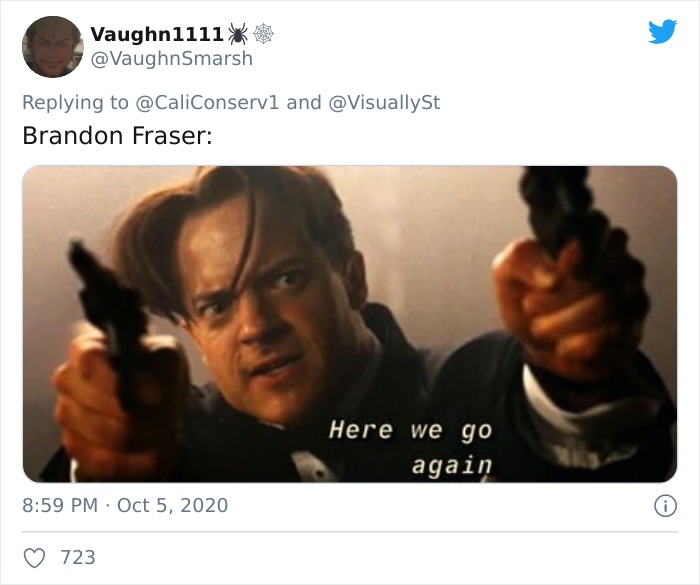Like the tweet with heart icon
This screenshot has width=700, height=585.
[34, 558]
